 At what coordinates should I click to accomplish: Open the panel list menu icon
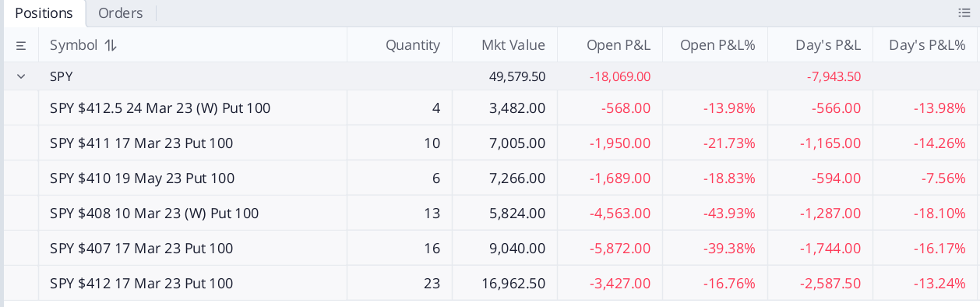(x=964, y=13)
